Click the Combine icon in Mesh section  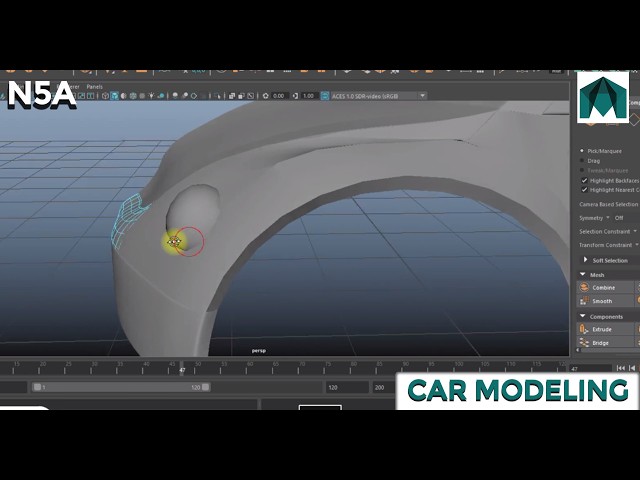[584, 287]
